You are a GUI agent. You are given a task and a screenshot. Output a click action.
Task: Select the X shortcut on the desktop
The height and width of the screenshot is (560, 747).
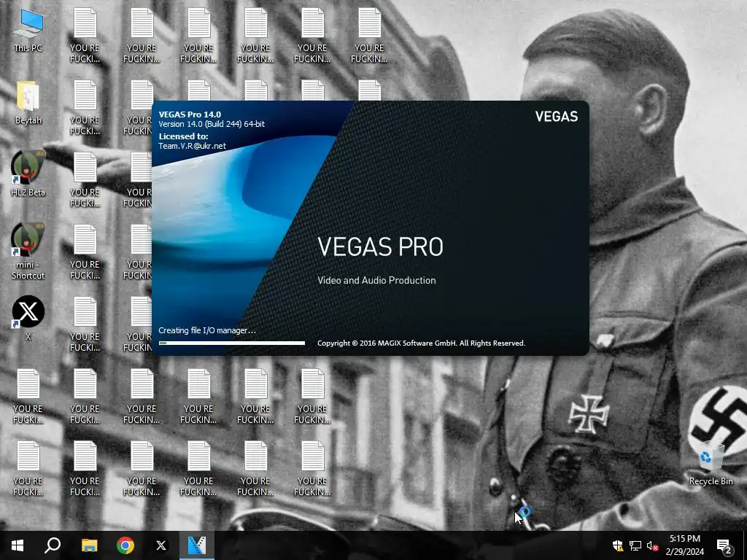pyautogui.click(x=28, y=318)
